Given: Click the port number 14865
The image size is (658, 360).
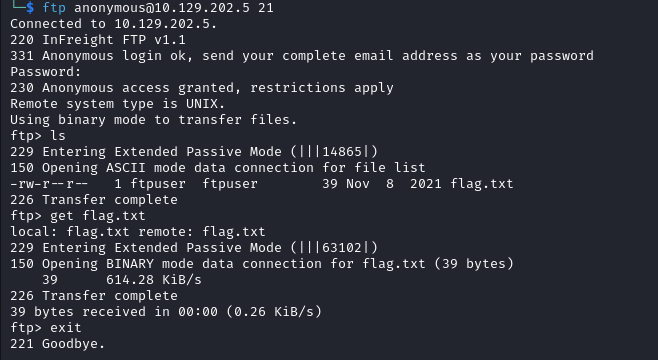Looking at the screenshot, I should 342,151.
